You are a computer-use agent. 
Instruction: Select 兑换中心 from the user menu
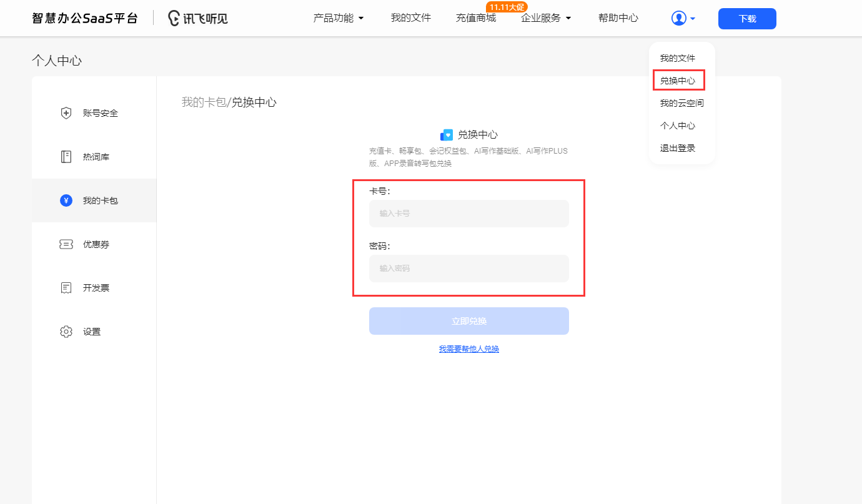click(678, 81)
